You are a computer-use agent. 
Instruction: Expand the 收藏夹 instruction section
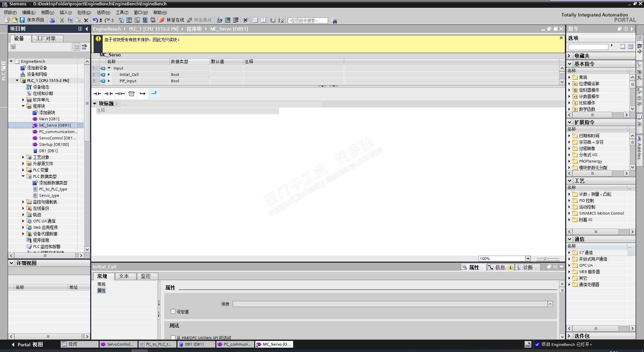570,56
